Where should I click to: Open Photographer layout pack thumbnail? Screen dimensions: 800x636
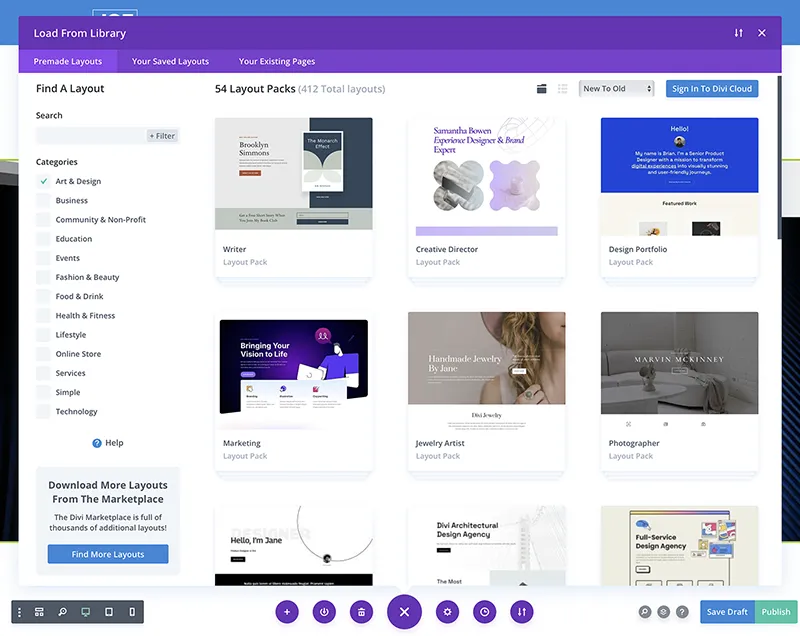[x=680, y=370]
